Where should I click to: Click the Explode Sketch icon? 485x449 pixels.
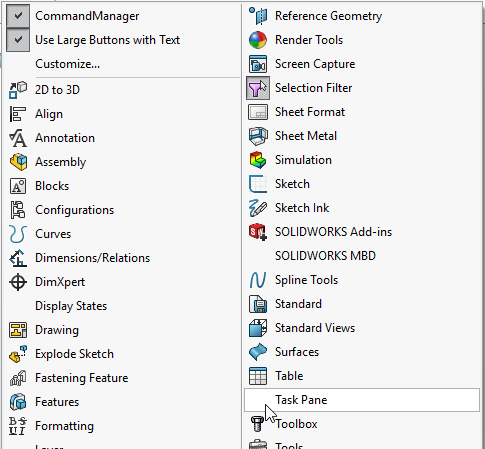click(x=18, y=354)
